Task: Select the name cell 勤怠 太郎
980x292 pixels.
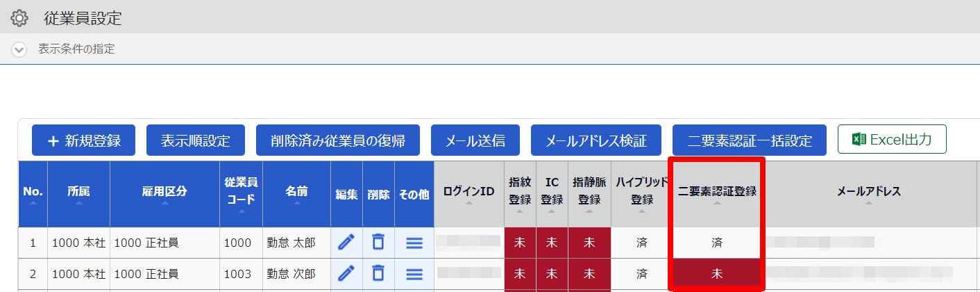Action: tap(296, 243)
